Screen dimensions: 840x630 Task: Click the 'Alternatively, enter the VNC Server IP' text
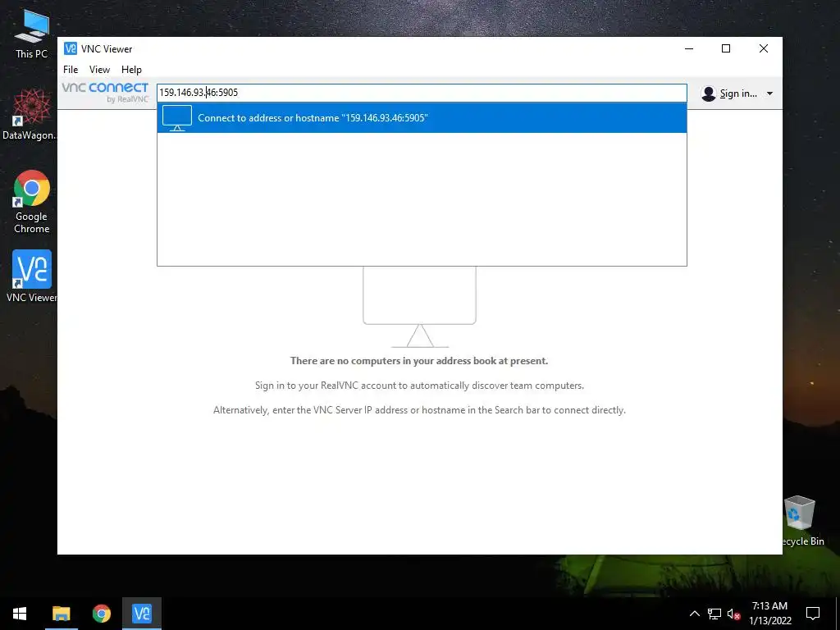419,410
